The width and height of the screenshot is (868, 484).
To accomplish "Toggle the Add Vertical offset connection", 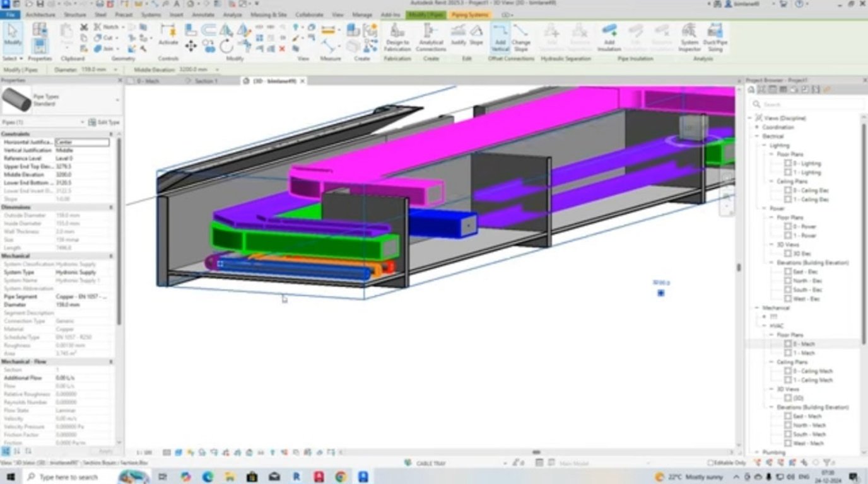I will [500, 37].
